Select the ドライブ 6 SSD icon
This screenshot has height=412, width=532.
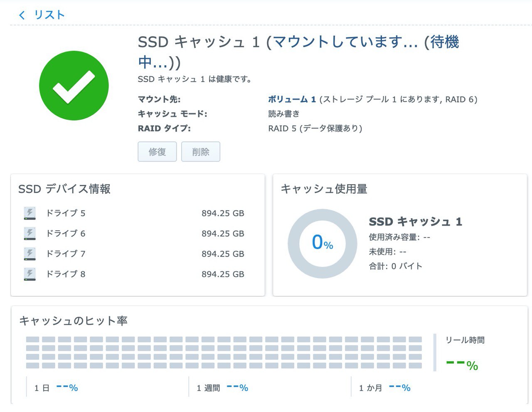pyautogui.click(x=30, y=234)
